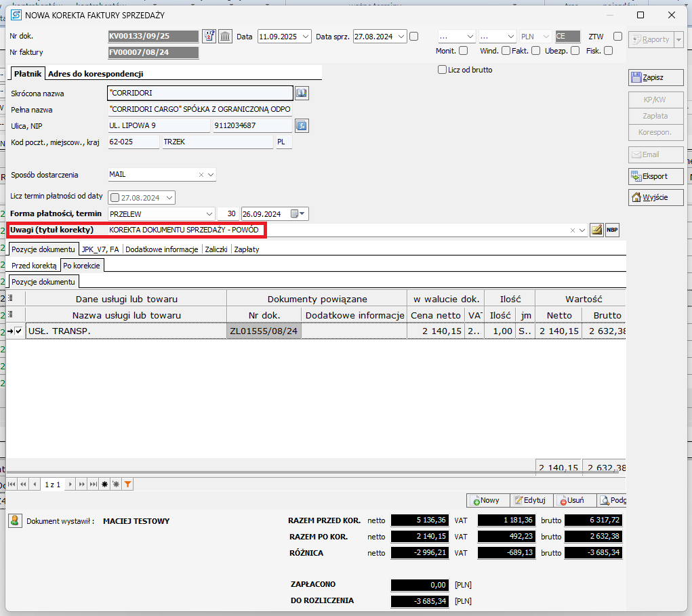
Task: Enable the Licz od brutto checkbox
Action: [443, 69]
